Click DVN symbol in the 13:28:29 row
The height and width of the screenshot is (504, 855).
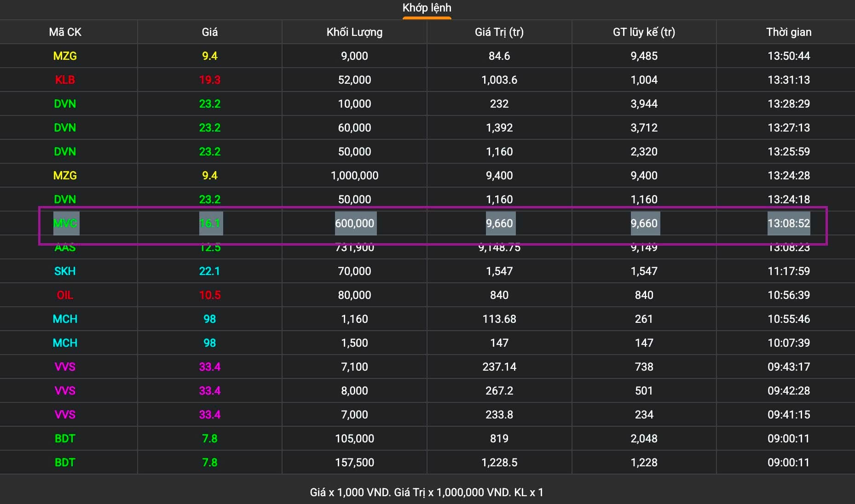65,104
